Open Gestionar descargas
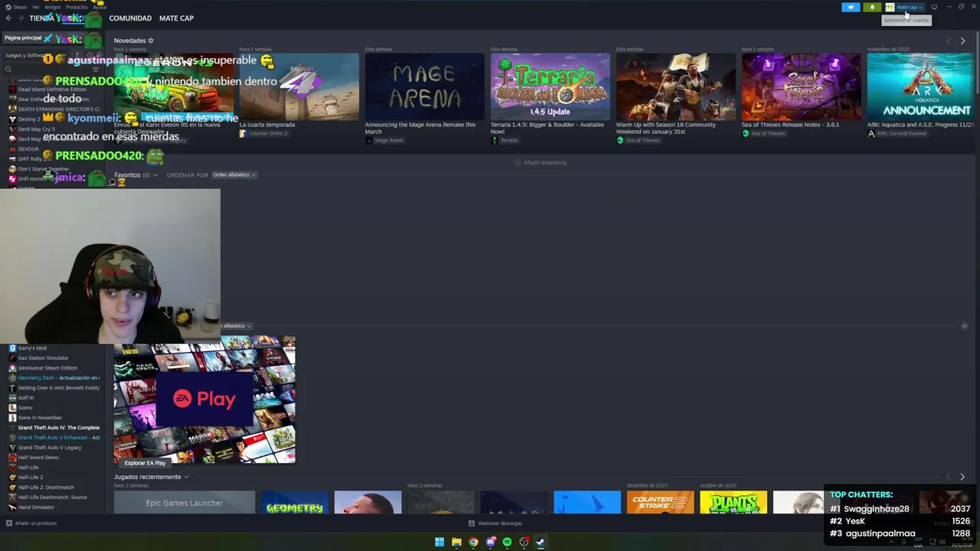980x551 pixels. (495, 523)
